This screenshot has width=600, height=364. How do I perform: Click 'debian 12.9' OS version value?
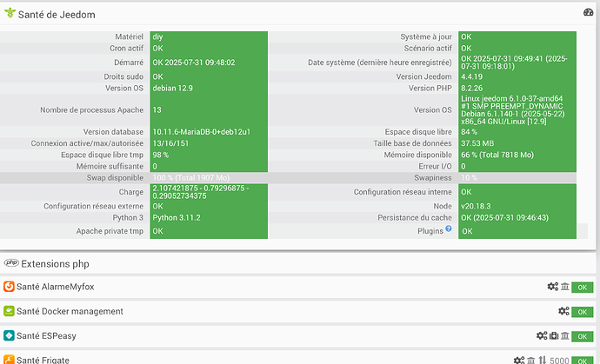point(172,88)
